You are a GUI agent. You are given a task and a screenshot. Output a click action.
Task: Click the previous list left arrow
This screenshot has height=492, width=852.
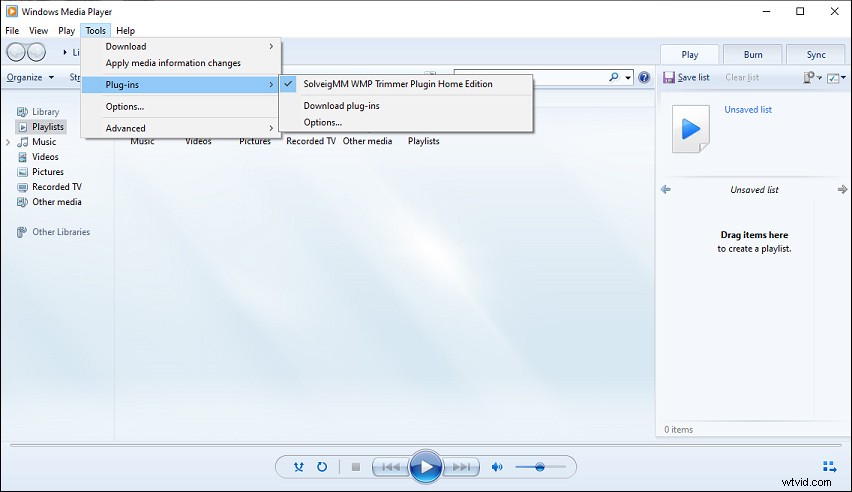click(x=666, y=189)
